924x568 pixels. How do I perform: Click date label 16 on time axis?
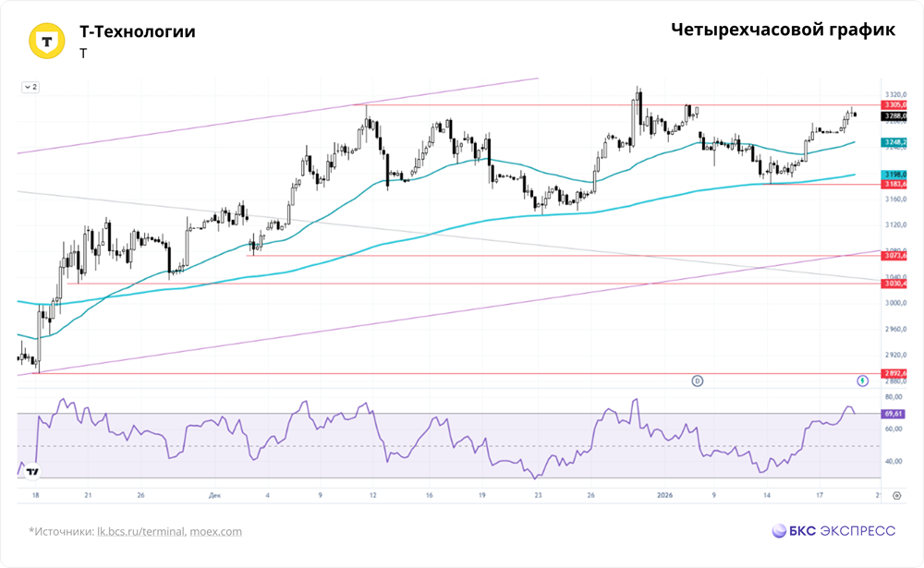point(429,496)
